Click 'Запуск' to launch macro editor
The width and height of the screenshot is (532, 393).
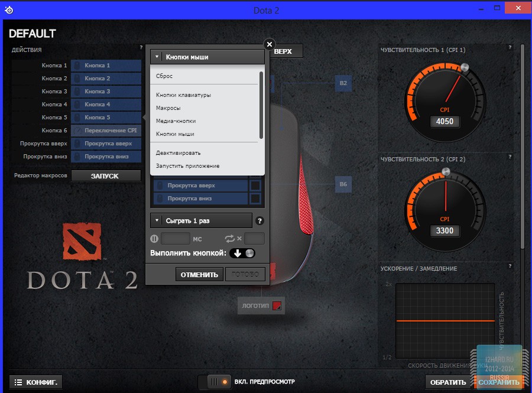point(105,176)
